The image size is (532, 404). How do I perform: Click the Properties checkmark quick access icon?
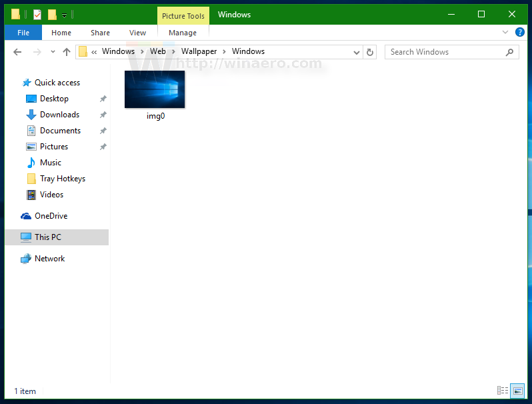point(37,15)
